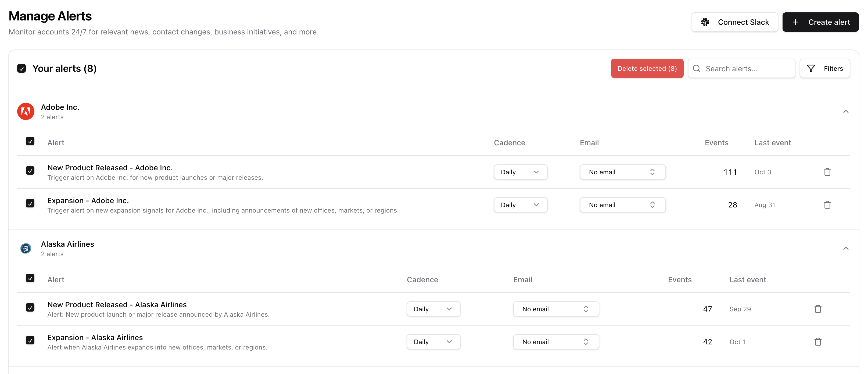Click New Product Released - Adobe Inc. title

pyautogui.click(x=110, y=168)
